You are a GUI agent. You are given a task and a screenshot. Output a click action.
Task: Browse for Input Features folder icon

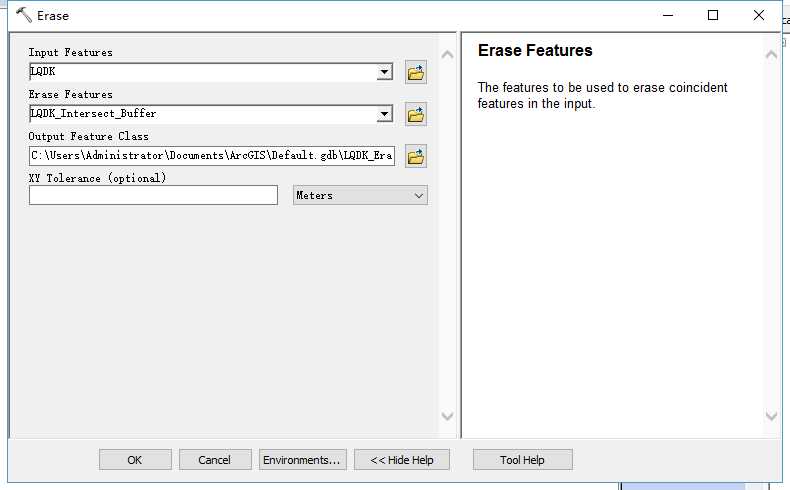pos(416,73)
